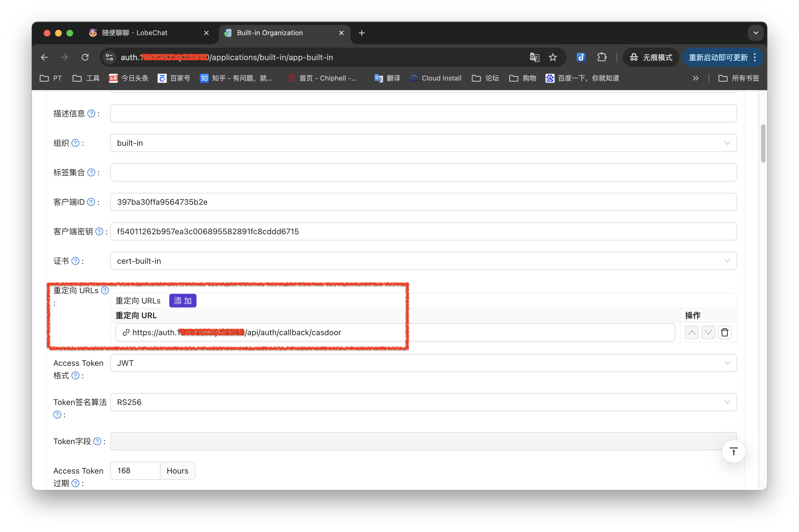
Task: Click the 客户端ID input field
Action: tap(423, 202)
